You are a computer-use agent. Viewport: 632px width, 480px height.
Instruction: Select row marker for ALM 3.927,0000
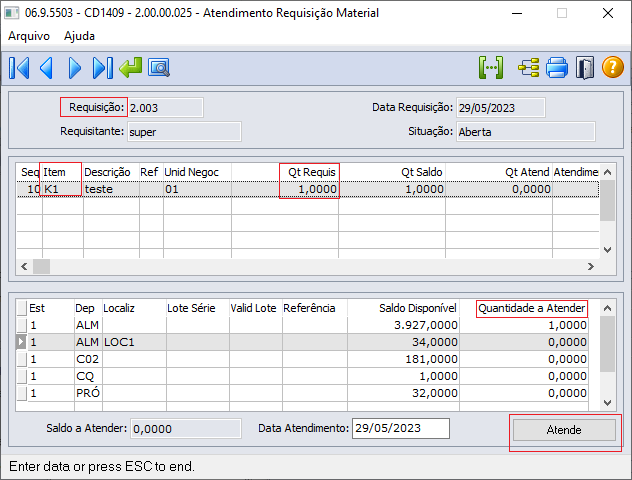coord(22,325)
